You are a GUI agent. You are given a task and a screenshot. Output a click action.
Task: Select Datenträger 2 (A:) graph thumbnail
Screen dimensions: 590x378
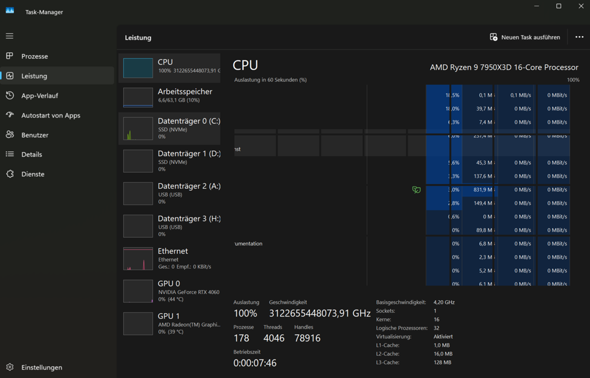[138, 193]
